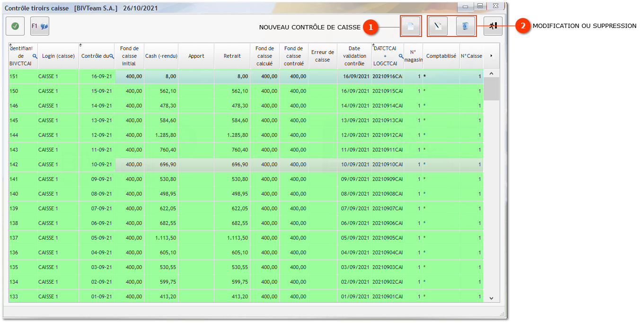Sort by Login (caisse) column header
Viewport: 644px width, 323px height.
click(58, 56)
